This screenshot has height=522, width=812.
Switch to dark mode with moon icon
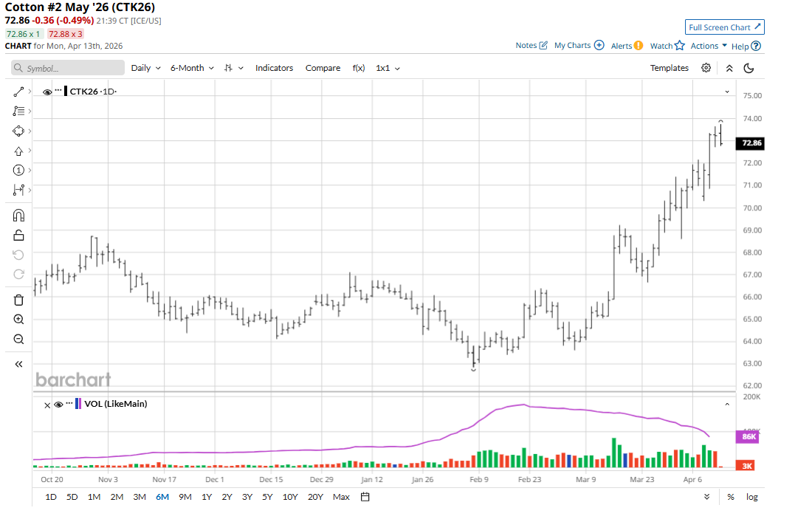coord(749,68)
